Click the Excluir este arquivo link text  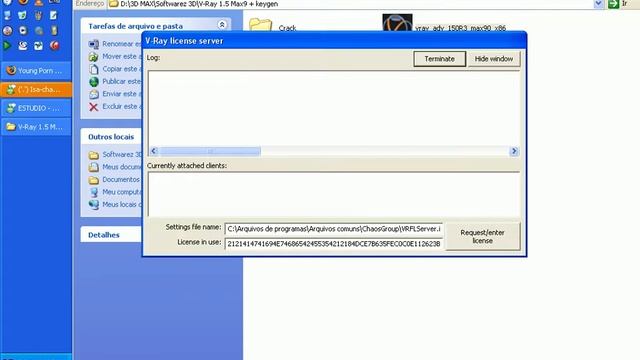pos(122,106)
